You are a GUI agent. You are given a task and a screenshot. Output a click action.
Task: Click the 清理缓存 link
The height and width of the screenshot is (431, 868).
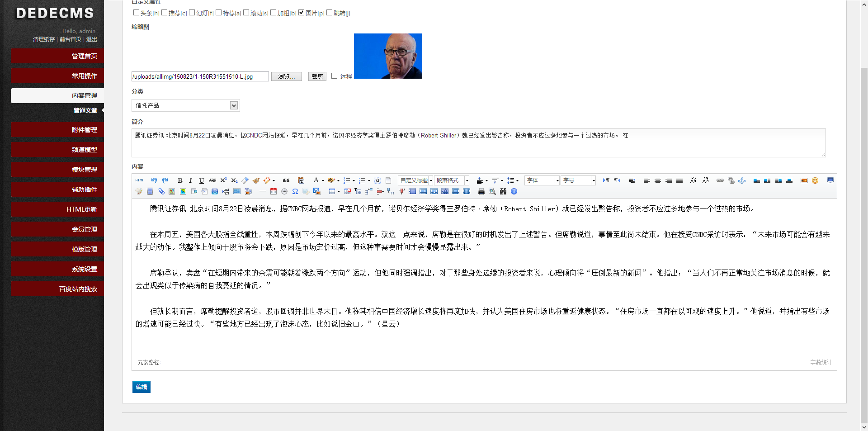point(43,39)
